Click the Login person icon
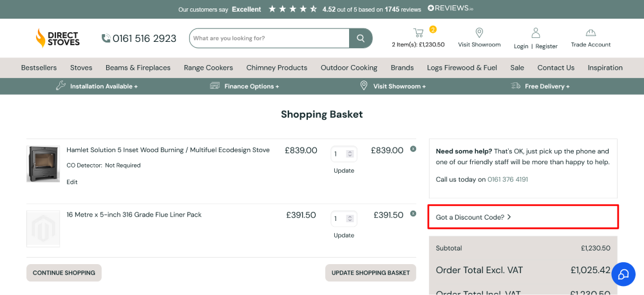 [x=536, y=33]
